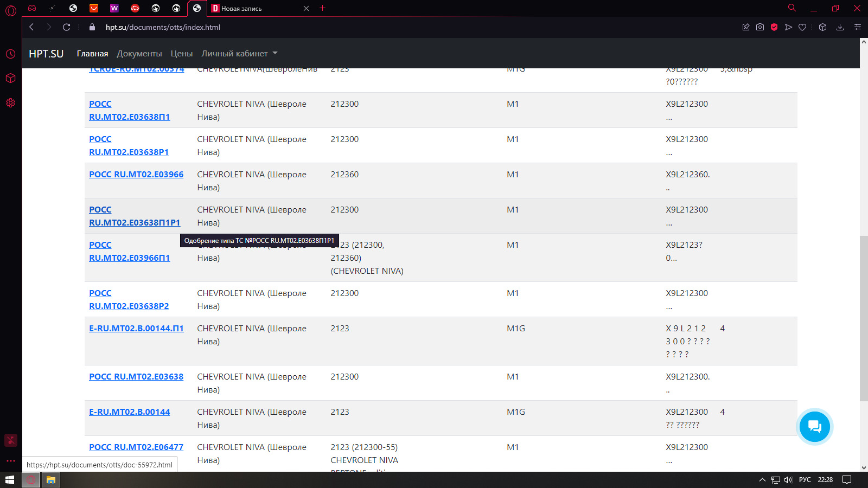Open the Windows Start menu
868x488 pixels.
pyautogui.click(x=10, y=480)
